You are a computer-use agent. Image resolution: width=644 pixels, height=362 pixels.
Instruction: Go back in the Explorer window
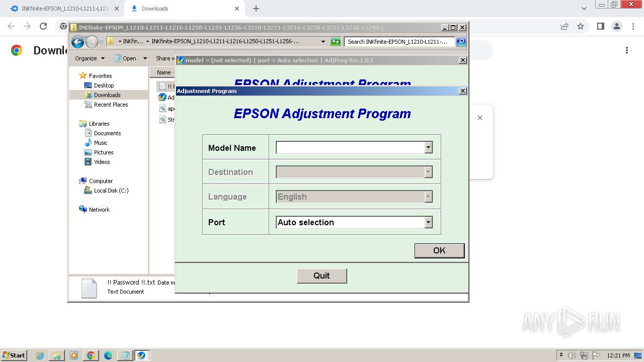pos(77,42)
